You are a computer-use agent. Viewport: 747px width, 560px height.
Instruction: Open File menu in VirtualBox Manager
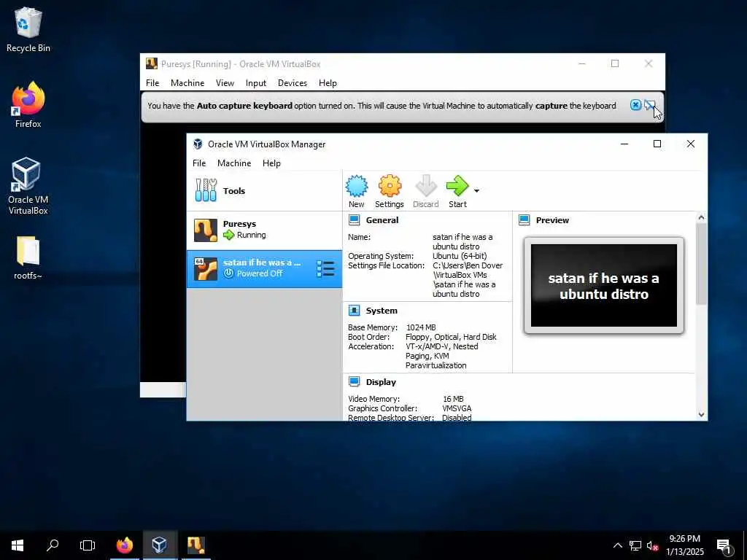click(x=199, y=163)
